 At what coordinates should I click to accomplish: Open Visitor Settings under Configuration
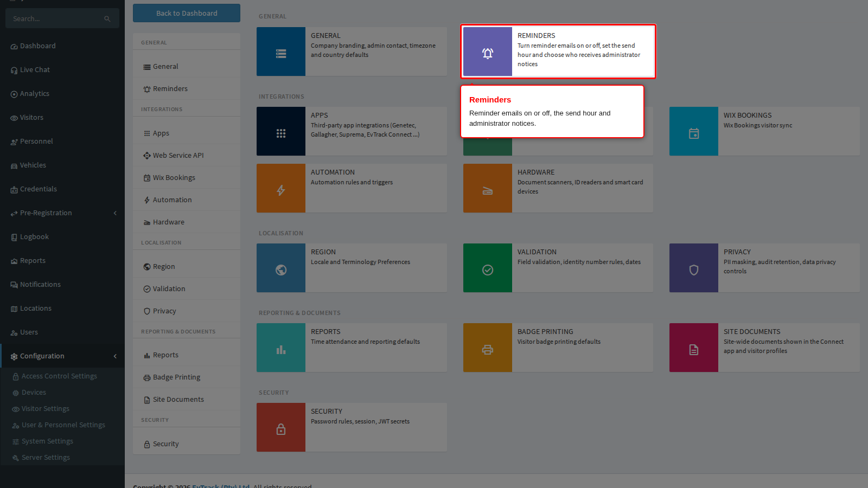[x=62, y=409]
